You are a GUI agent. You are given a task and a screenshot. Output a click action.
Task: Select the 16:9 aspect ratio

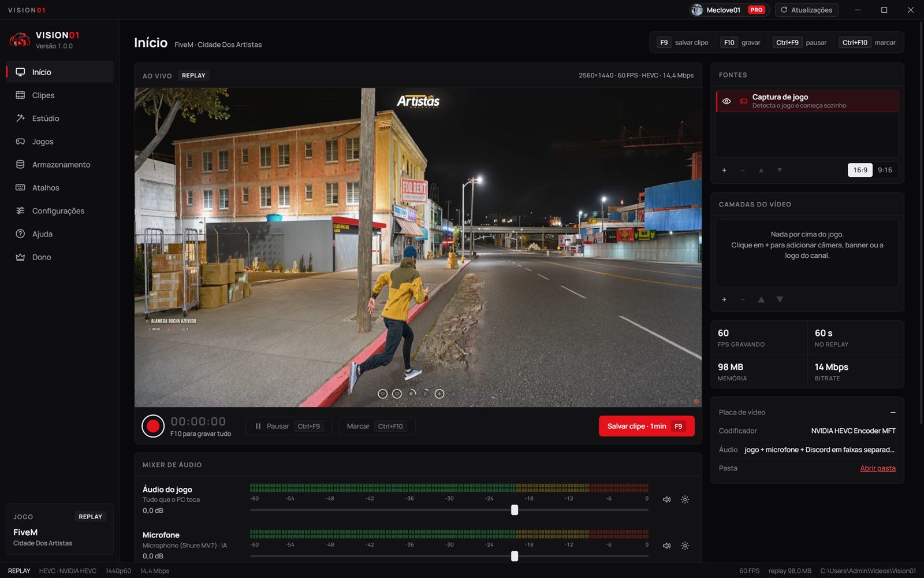tap(860, 170)
